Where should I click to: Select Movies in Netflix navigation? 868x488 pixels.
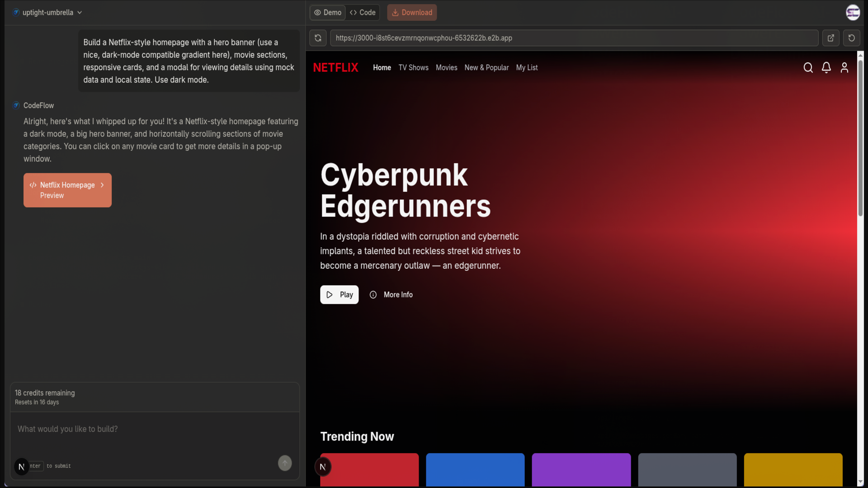[446, 68]
